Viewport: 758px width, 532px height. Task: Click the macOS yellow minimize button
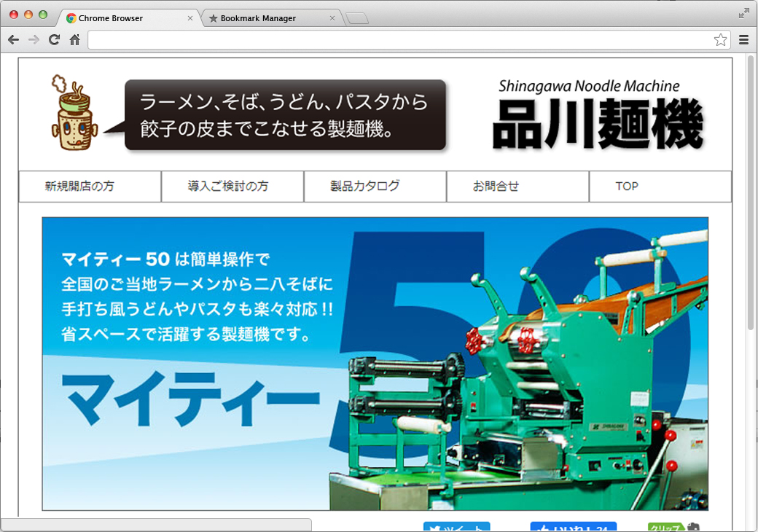[28, 15]
